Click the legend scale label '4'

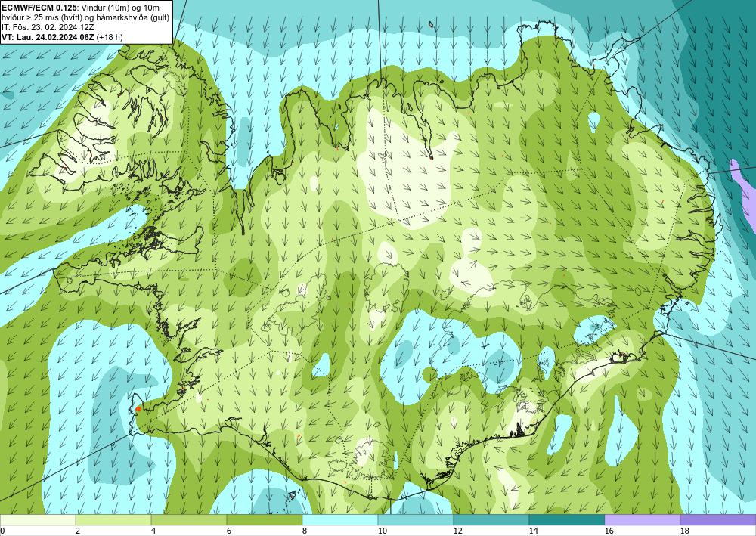point(153,531)
